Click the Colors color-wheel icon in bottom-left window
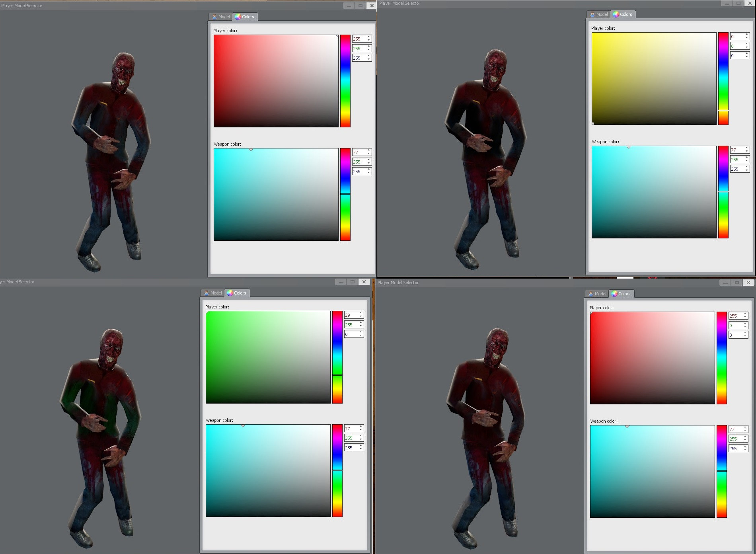Screen dimensions: 756x554 (x=230, y=293)
